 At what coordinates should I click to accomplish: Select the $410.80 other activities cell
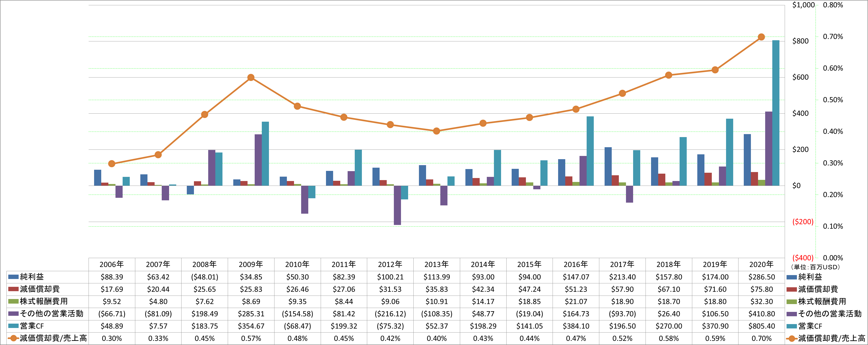point(761,314)
